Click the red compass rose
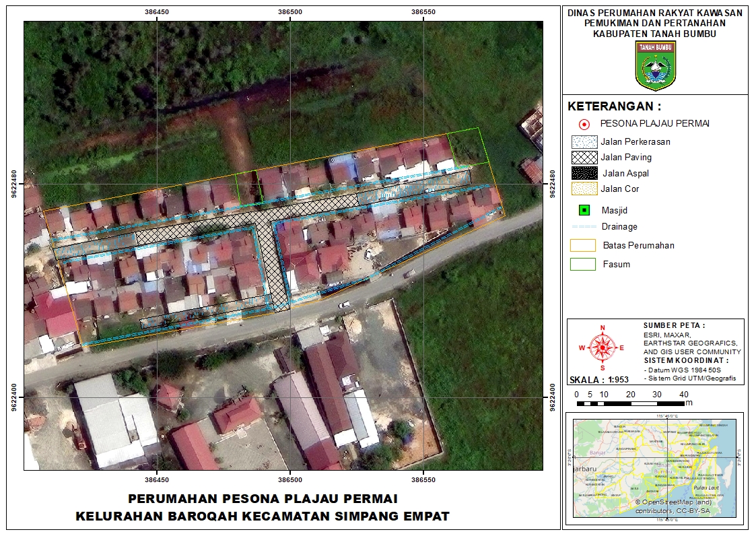Image resolution: width=756 pixels, height=534 pixels. pyautogui.click(x=602, y=347)
